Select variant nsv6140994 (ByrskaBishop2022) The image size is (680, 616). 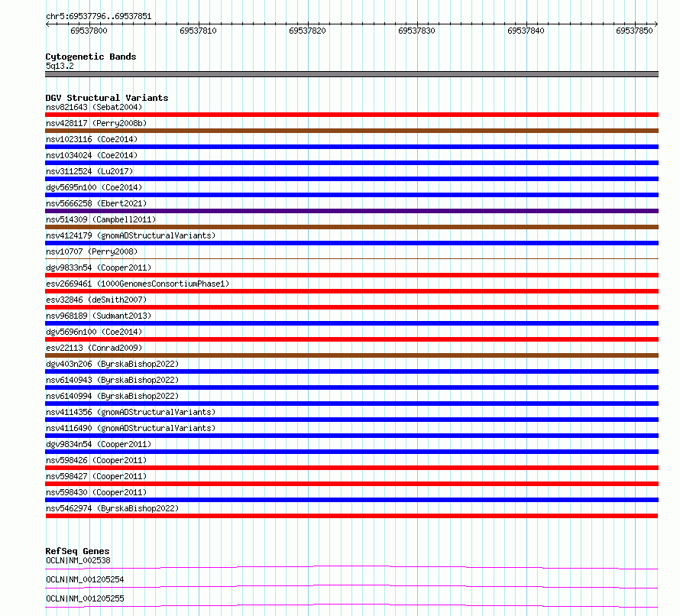[x=112, y=396]
